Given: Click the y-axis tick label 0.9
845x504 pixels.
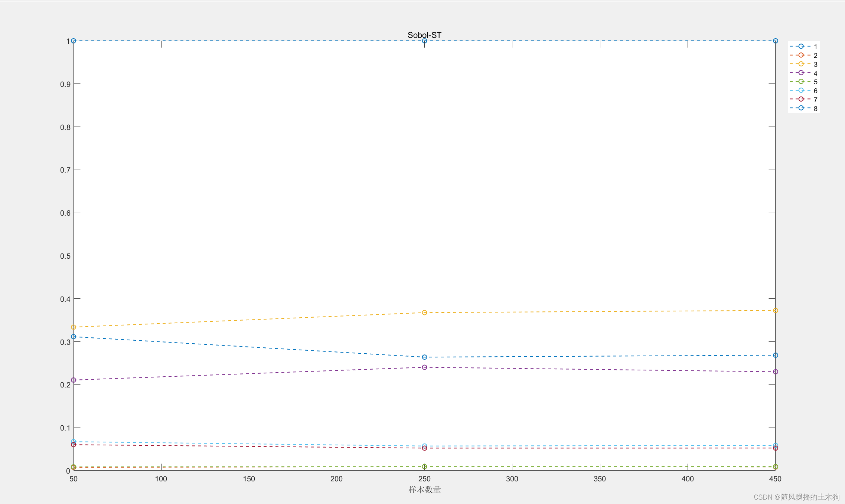Looking at the screenshot, I should click(x=65, y=84).
